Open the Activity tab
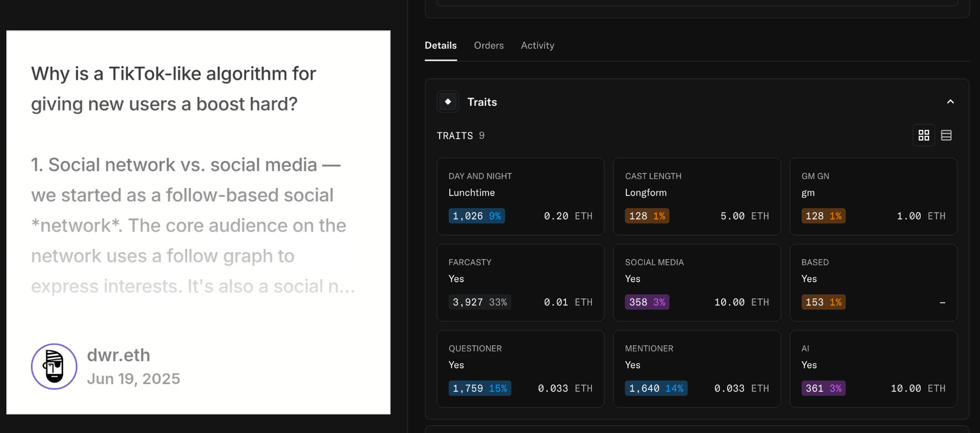This screenshot has height=433, width=980. coord(538,46)
